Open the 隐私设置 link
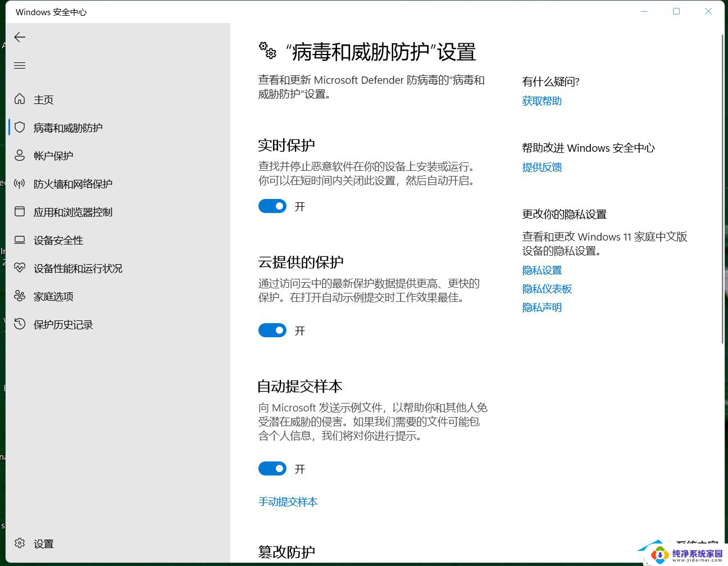The height and width of the screenshot is (566, 728). click(542, 270)
